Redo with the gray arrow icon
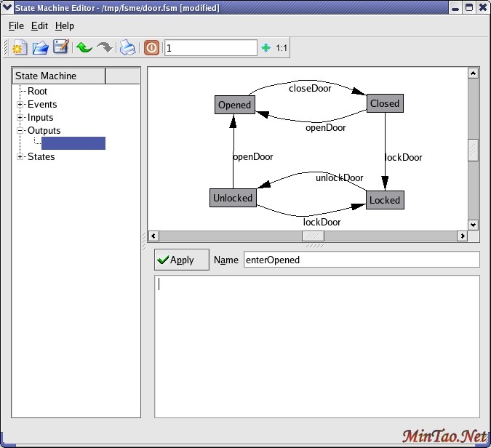Screen dimensions: 491x448 [x=105, y=48]
